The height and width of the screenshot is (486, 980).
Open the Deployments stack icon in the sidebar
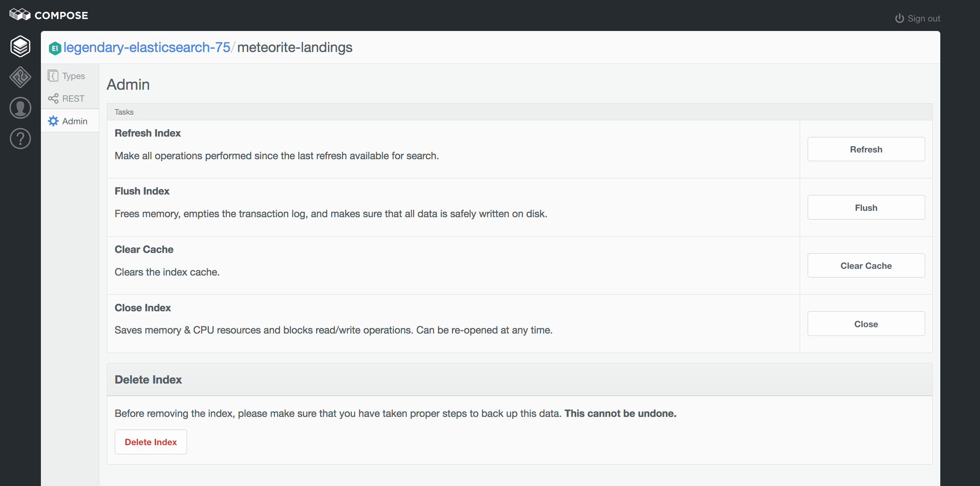[x=20, y=46]
